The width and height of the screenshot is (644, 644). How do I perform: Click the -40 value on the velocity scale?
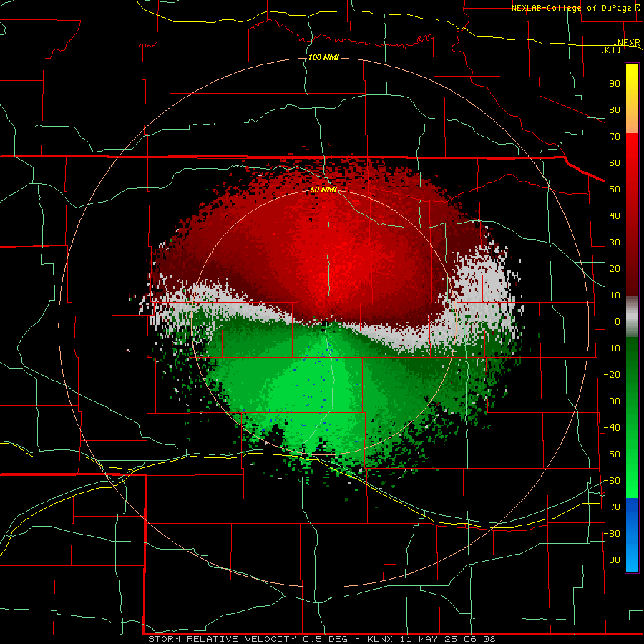612,428
